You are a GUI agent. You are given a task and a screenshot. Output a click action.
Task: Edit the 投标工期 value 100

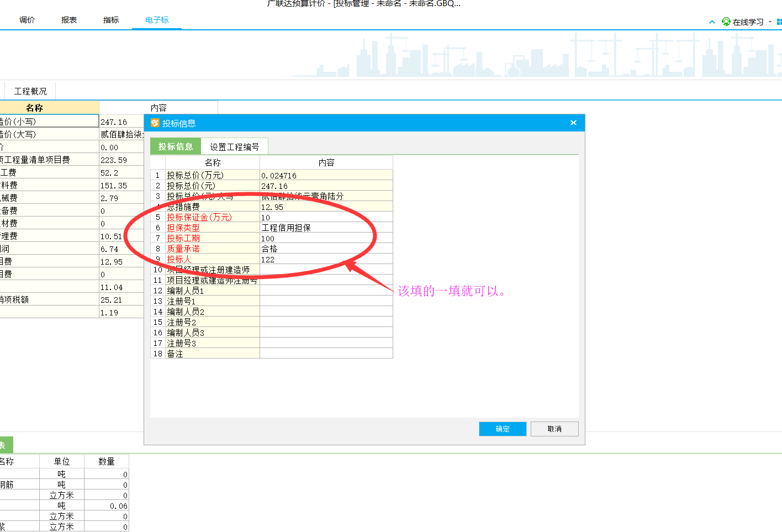click(x=326, y=238)
